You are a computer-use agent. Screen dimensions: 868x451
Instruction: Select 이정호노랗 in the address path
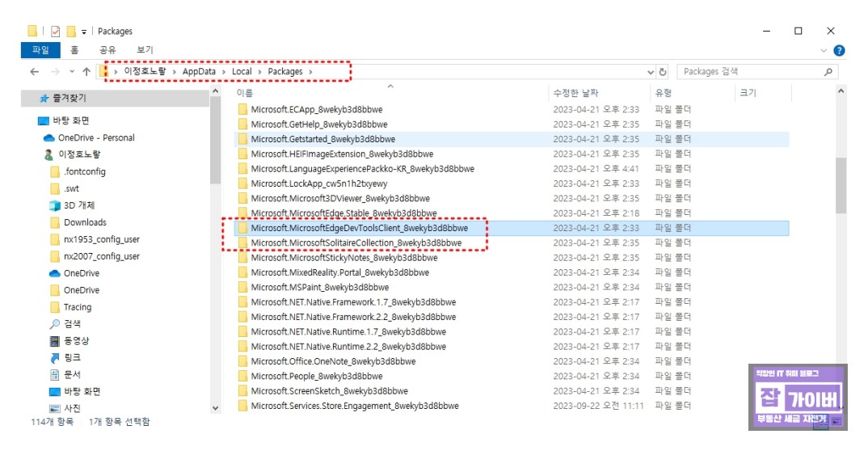coord(145,71)
